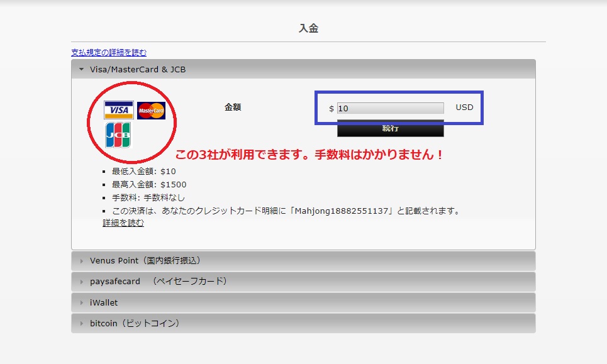607x364 pixels.
Task: Click the 最低入金額: $10 line
Action: pos(143,172)
